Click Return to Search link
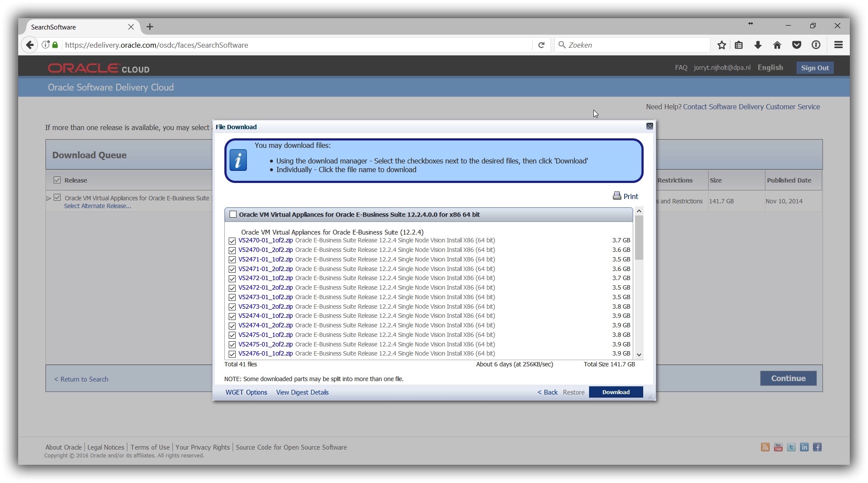Viewport: 868px width, 483px height. [x=81, y=379]
